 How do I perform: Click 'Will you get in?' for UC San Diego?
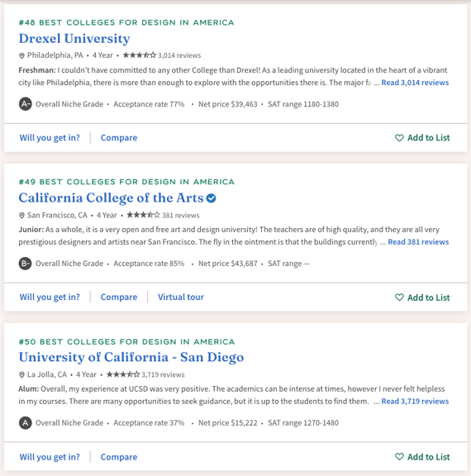pyautogui.click(x=50, y=457)
